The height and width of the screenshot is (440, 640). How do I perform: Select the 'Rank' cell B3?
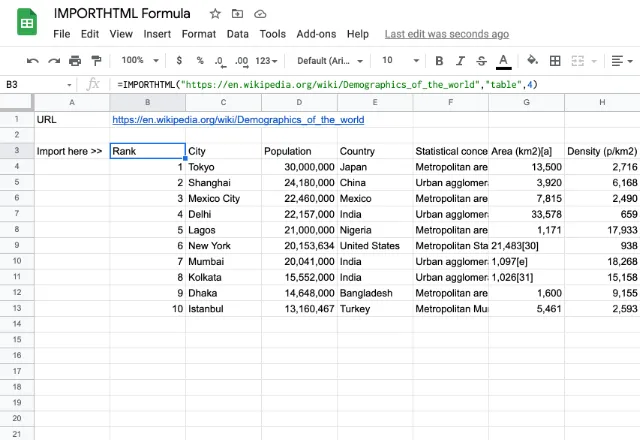(147, 151)
